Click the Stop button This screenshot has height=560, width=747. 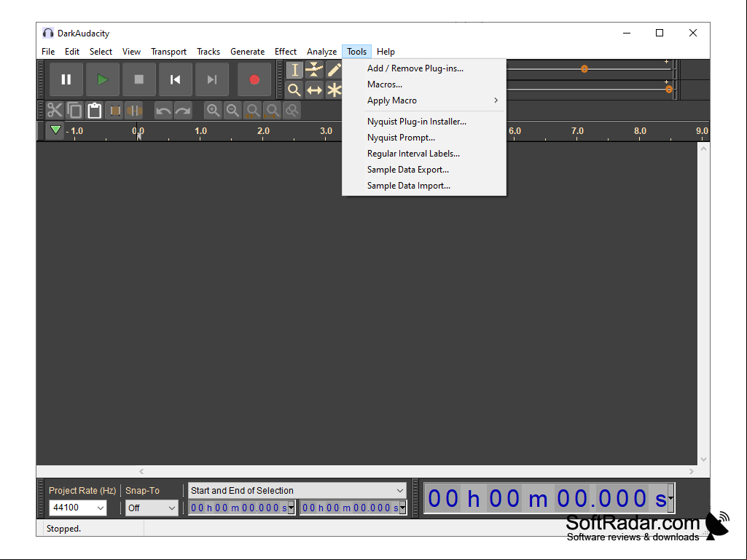point(139,79)
